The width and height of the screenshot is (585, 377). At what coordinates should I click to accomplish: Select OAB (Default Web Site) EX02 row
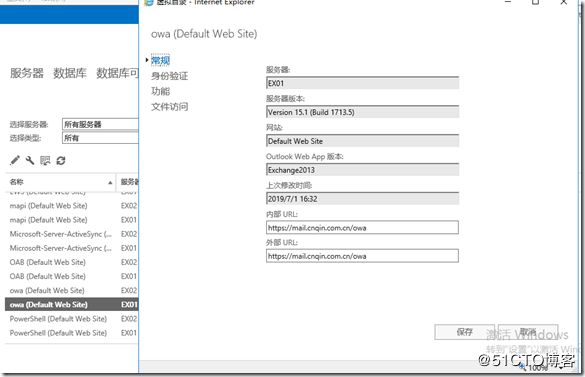(x=72, y=262)
